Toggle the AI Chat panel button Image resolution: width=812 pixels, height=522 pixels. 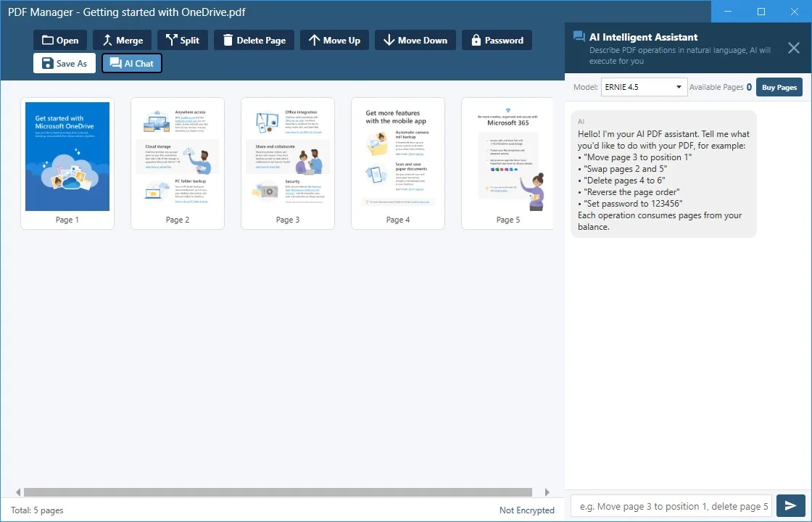(x=131, y=63)
